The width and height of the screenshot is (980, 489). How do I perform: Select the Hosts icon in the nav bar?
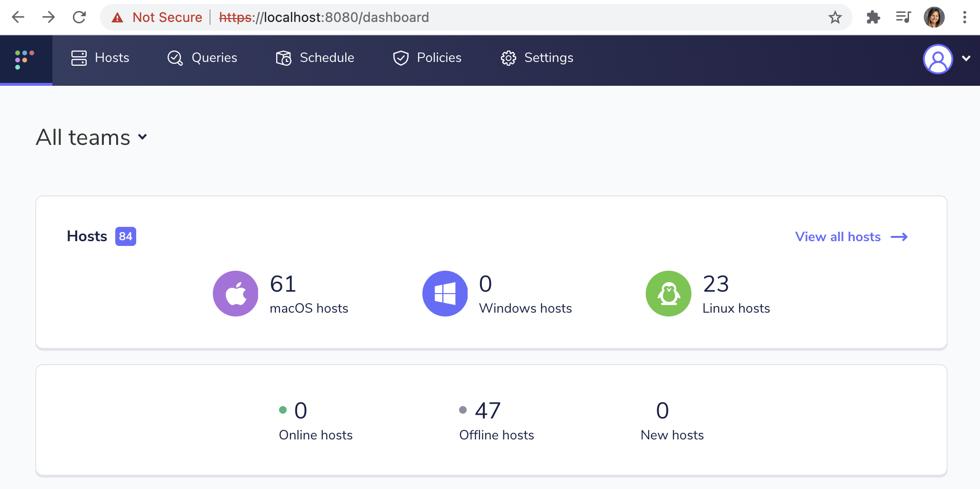click(x=79, y=58)
